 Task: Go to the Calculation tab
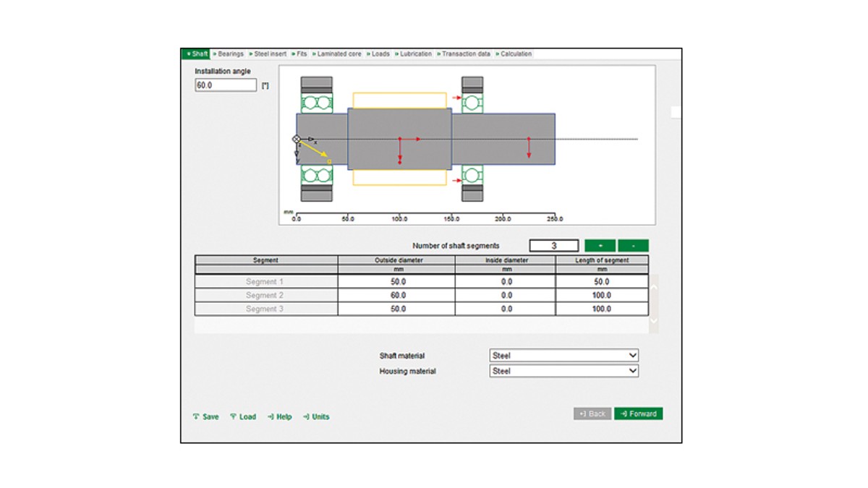point(514,54)
